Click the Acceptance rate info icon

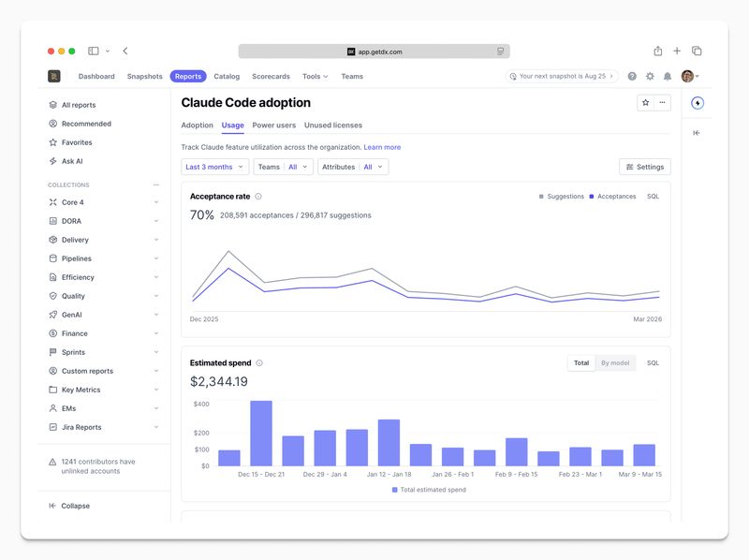pos(258,197)
